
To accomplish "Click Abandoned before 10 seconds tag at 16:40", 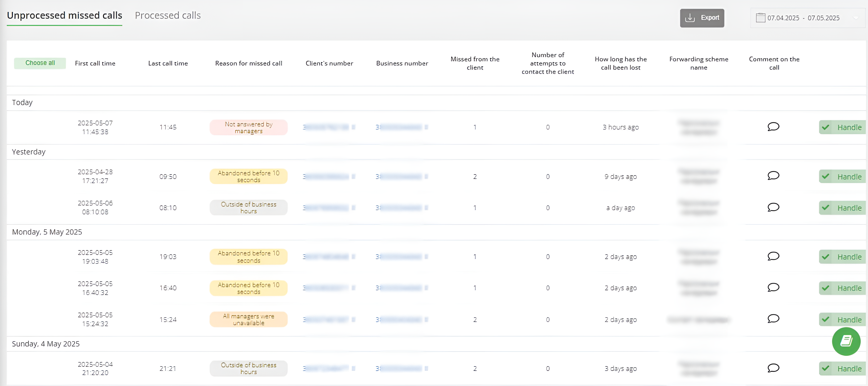I will 249,288.
